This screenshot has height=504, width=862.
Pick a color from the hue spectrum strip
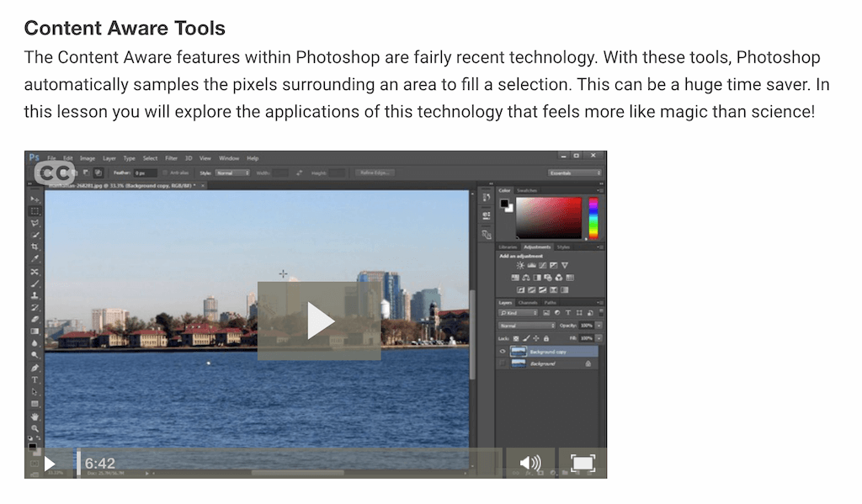(x=593, y=218)
